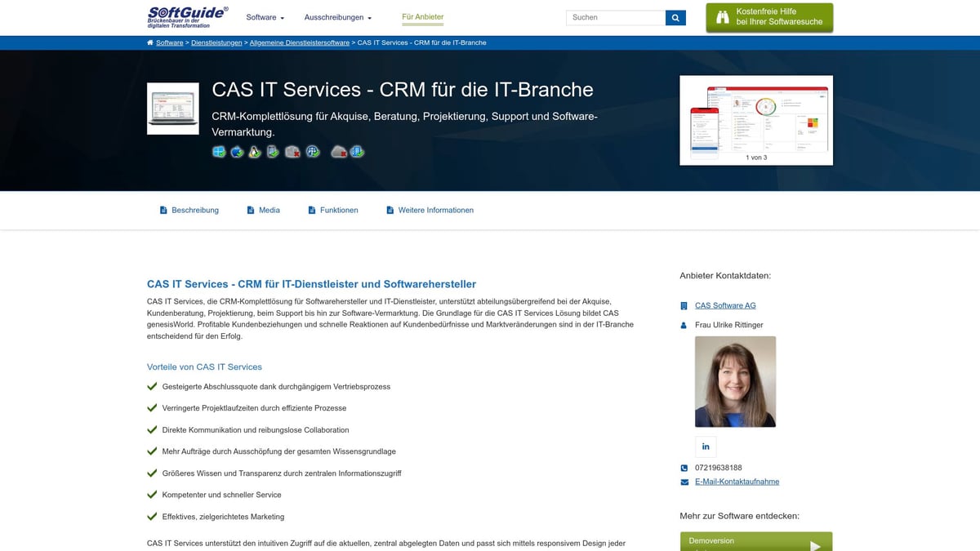Click the person icon beside Frau Ulrike Rittinger
The image size is (980, 551).
tap(684, 325)
